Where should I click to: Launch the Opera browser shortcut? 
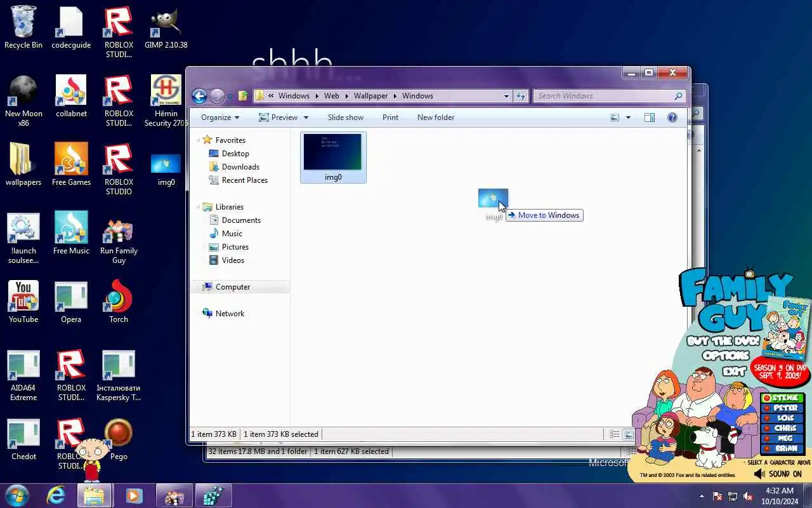tap(71, 302)
